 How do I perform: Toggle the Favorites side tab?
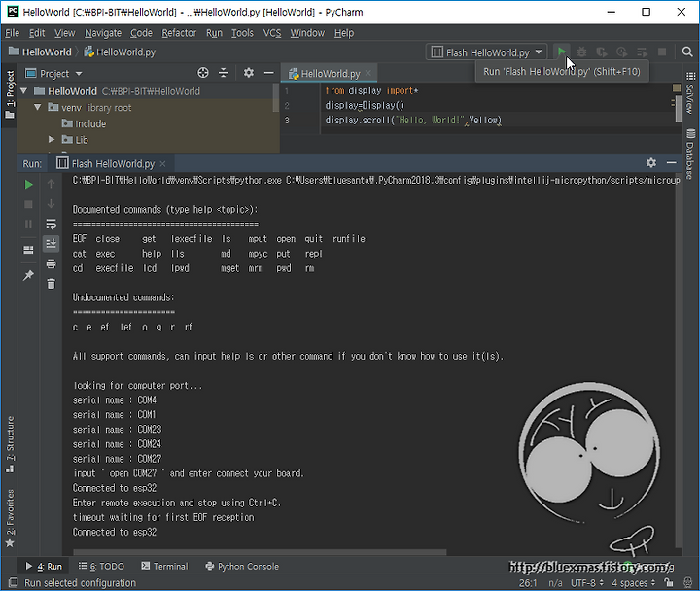point(10,518)
